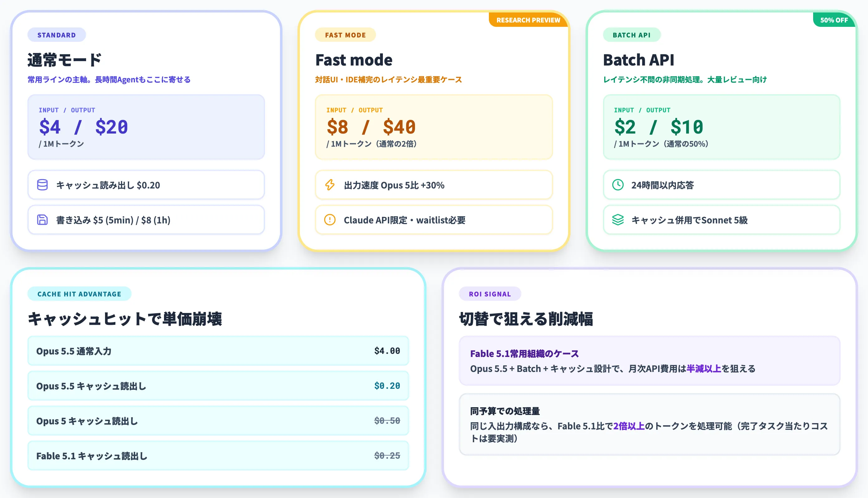Click the 同予算での処理量 heading
This screenshot has width=868, height=498.
505,411
